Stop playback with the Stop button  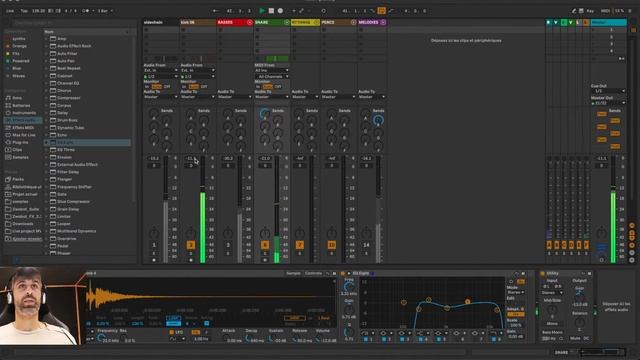pos(271,11)
